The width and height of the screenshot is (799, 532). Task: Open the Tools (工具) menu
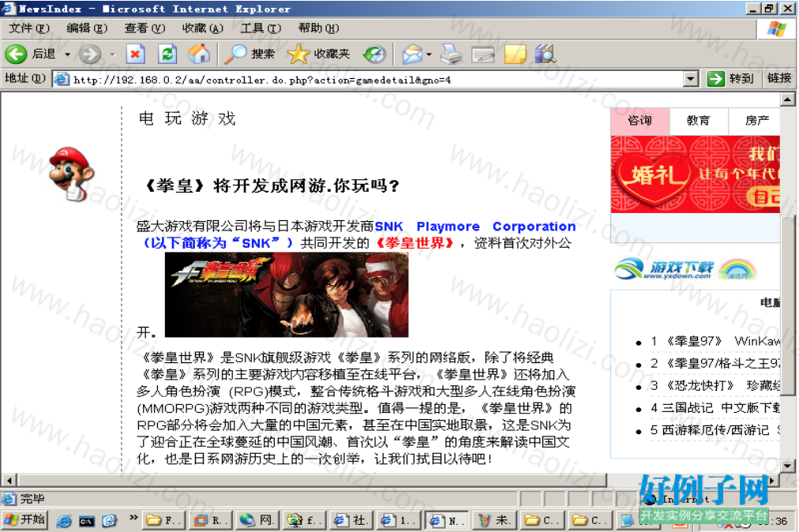(x=261, y=28)
